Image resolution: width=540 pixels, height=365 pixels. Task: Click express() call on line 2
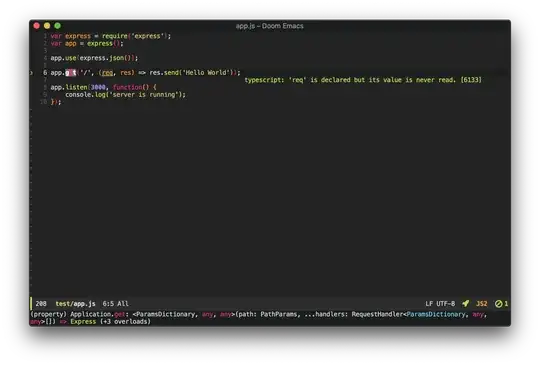[104, 44]
